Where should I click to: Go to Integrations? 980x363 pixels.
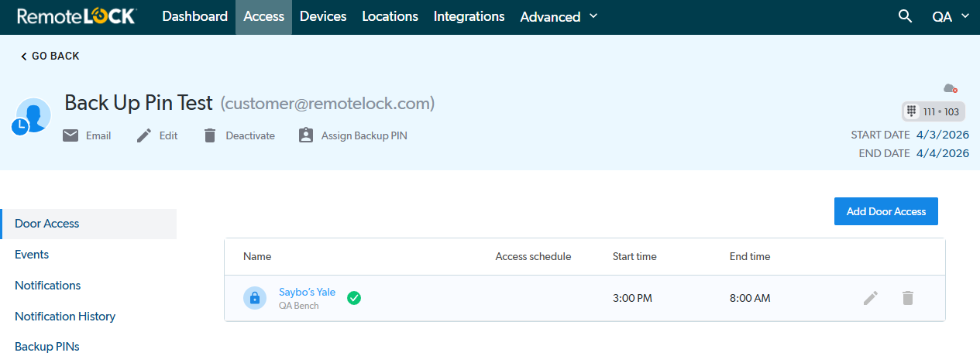coord(469,16)
